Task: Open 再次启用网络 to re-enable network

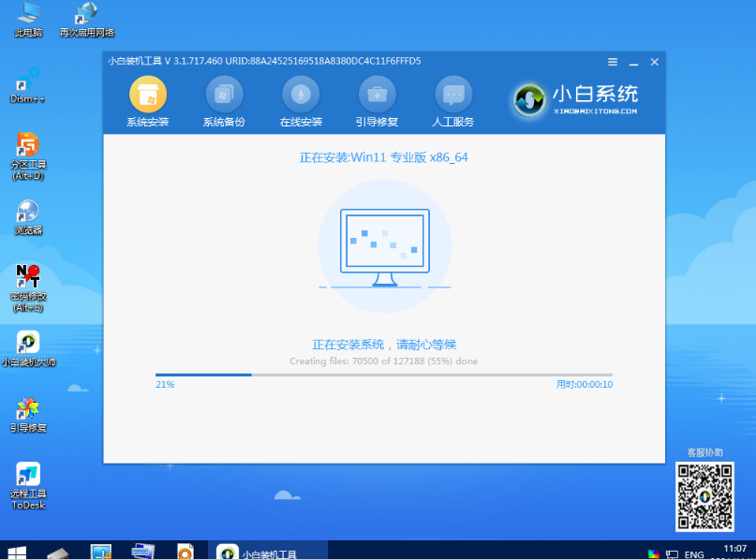Action: pos(85,17)
